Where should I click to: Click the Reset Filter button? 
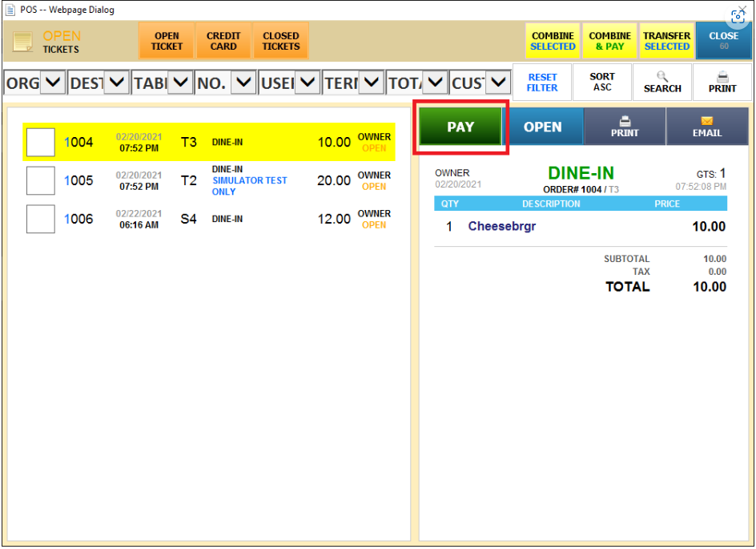point(542,83)
